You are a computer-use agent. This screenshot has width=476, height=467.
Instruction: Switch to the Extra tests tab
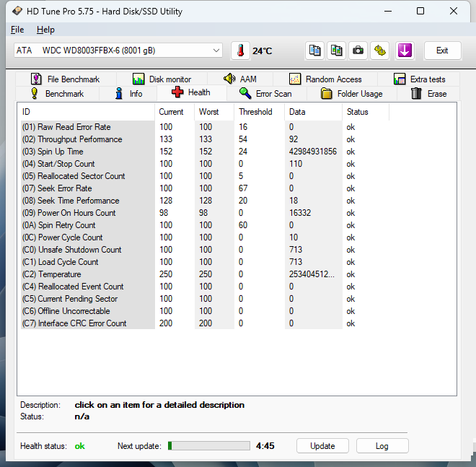click(419, 79)
